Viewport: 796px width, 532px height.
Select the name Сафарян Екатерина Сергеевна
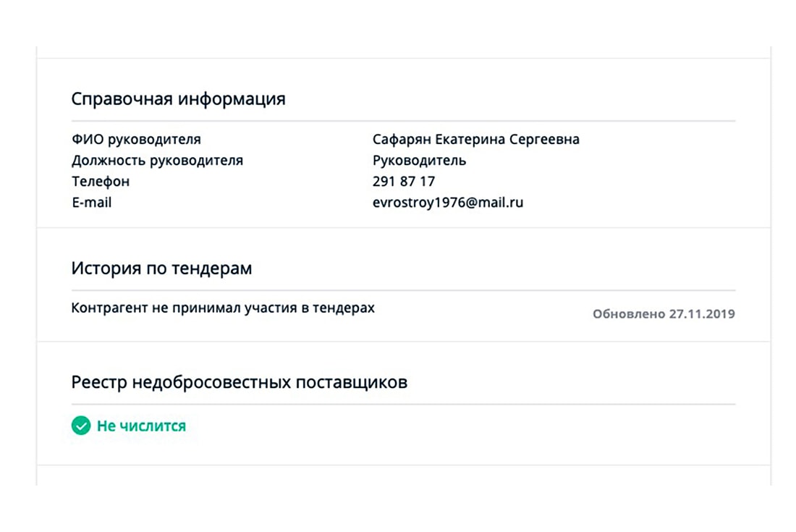click(x=475, y=139)
